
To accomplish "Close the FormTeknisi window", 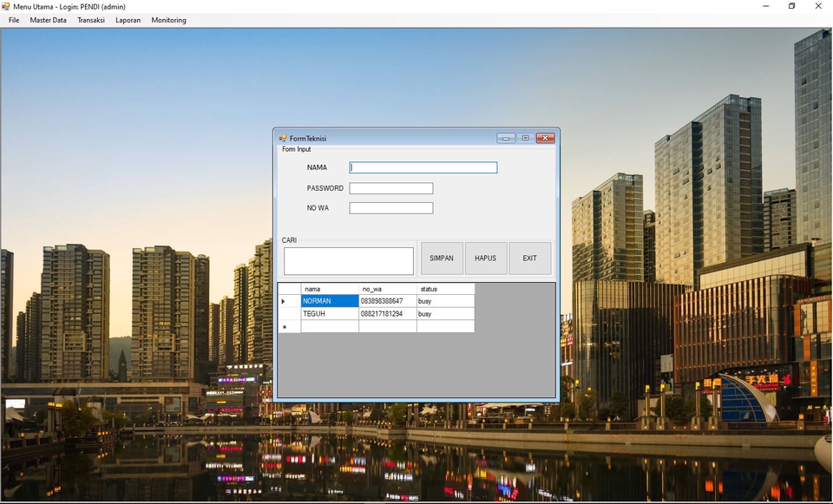I will [x=545, y=138].
